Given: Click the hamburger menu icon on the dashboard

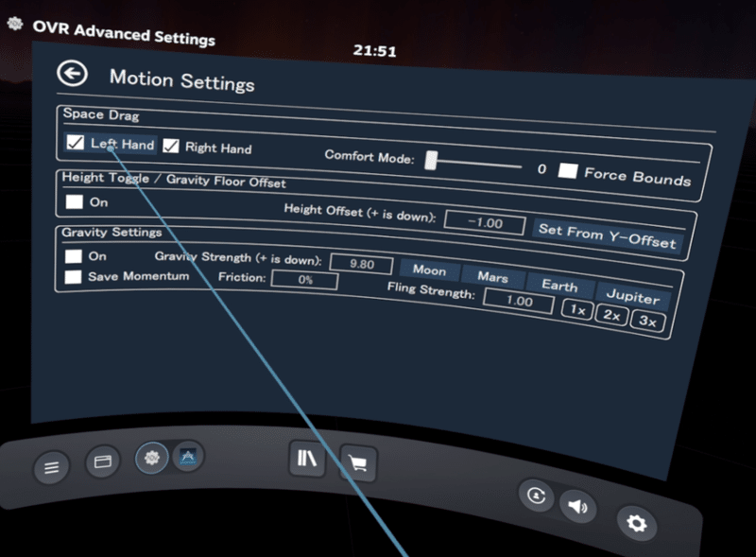Looking at the screenshot, I should pos(51,463).
